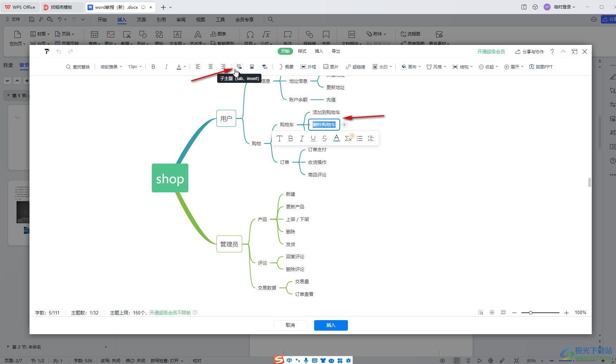Screen dimensions: 616x364
Task: Click font color A in floating text toolbar
Action: coord(337,138)
